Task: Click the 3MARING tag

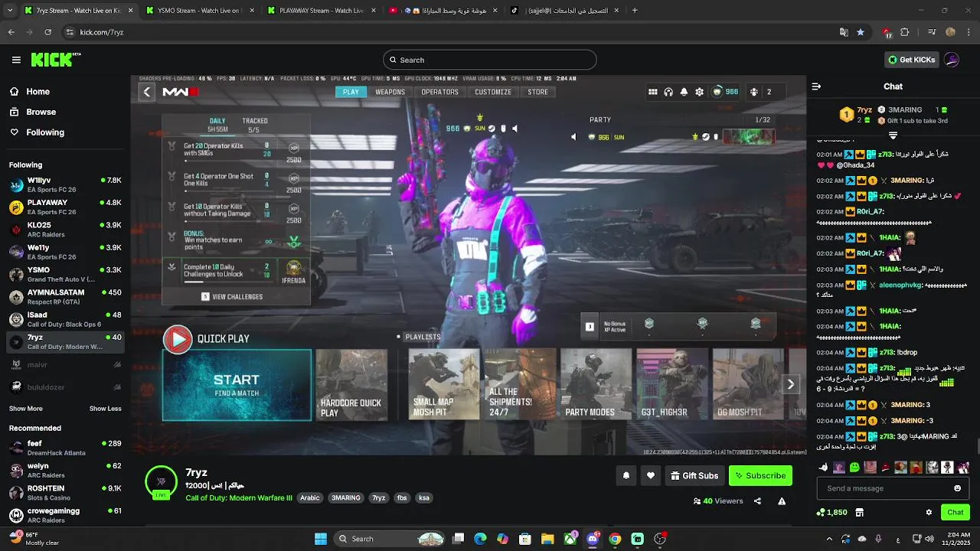Action: (x=345, y=497)
